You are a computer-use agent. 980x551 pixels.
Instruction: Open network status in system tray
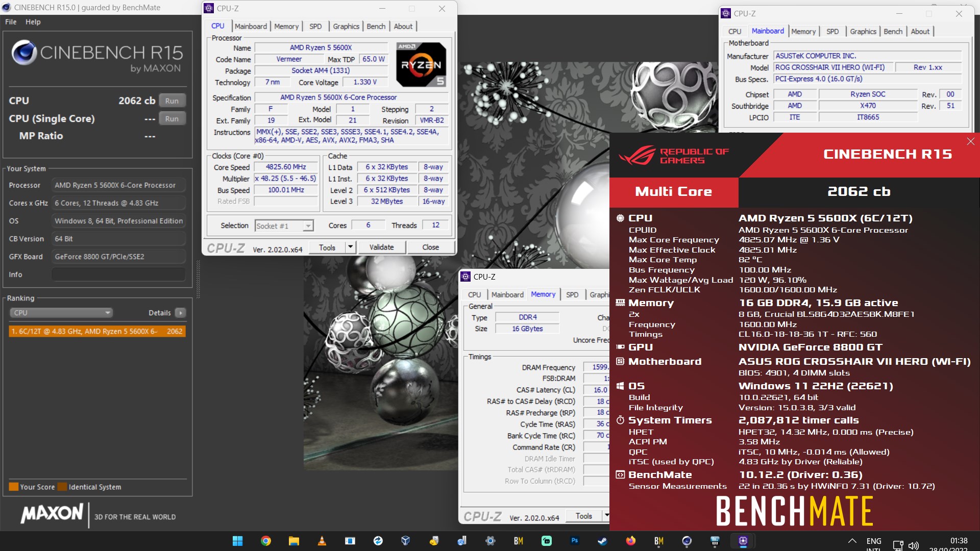898,545
